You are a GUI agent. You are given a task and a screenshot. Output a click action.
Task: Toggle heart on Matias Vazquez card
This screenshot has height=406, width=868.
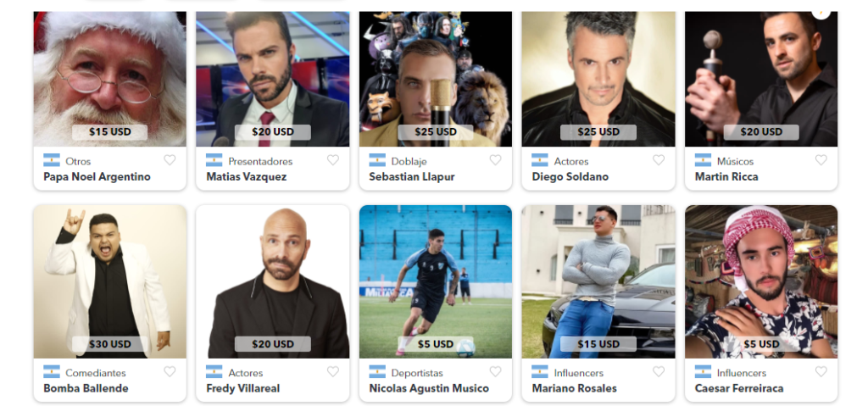click(x=332, y=160)
